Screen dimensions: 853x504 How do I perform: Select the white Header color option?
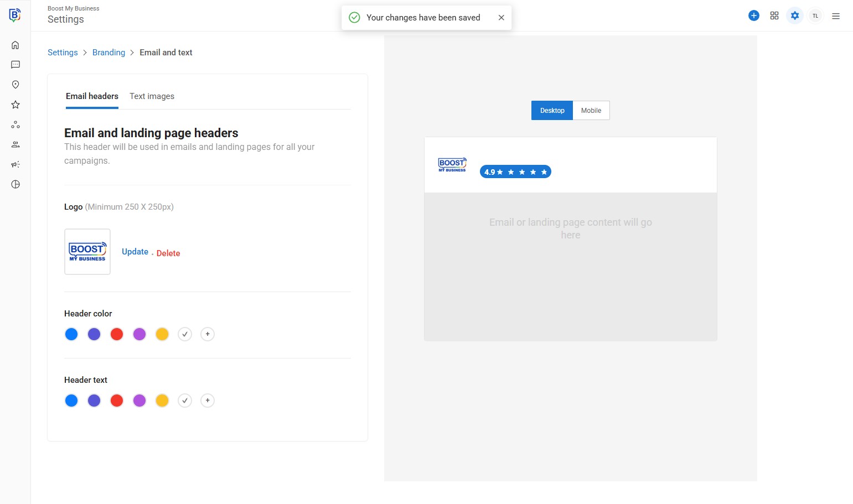[185, 334]
